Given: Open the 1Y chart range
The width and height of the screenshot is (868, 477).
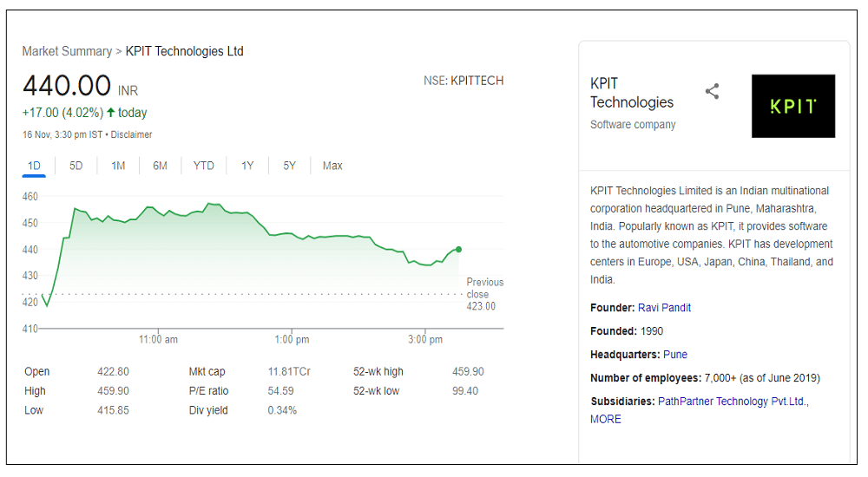Looking at the screenshot, I should tap(247, 166).
